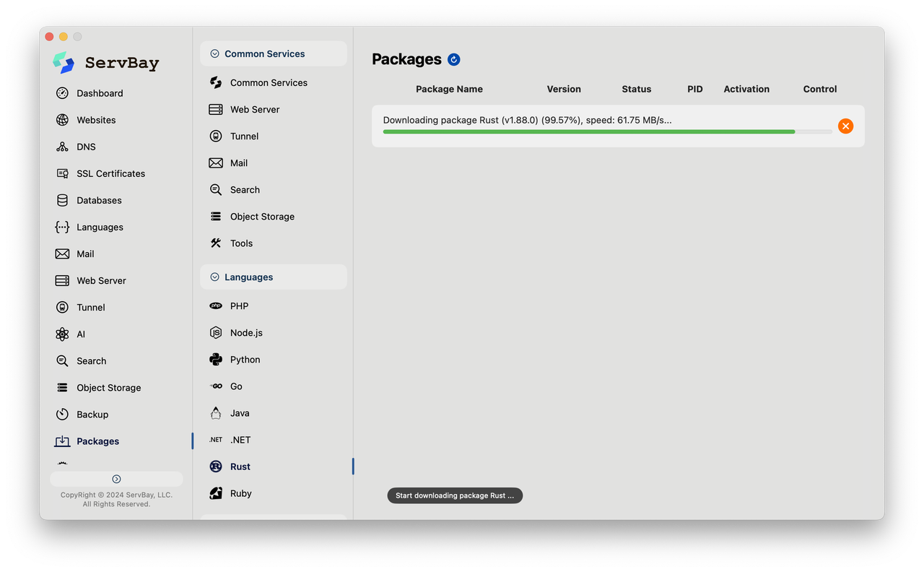Image resolution: width=924 pixels, height=572 pixels.
Task: Refresh the Packages list
Action: click(x=453, y=59)
